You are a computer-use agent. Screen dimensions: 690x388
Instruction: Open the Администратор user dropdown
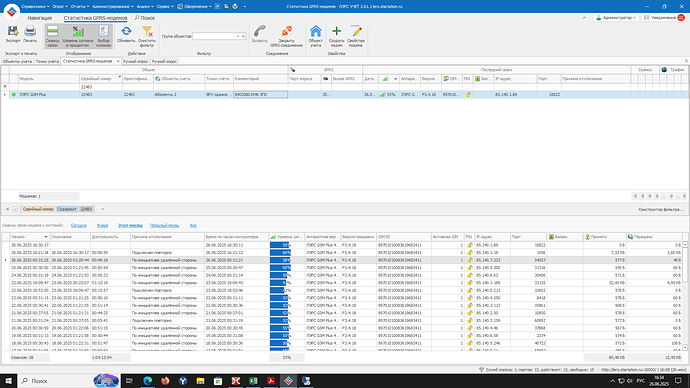(616, 18)
